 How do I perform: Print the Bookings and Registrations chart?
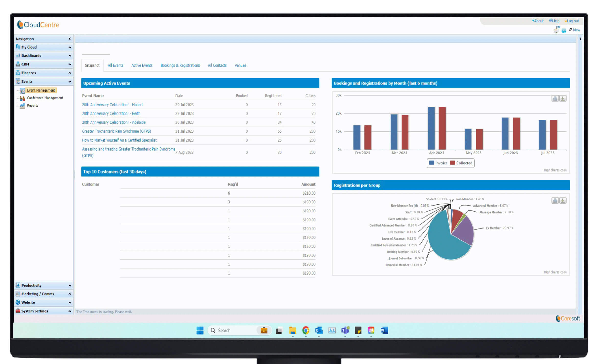pos(555,99)
